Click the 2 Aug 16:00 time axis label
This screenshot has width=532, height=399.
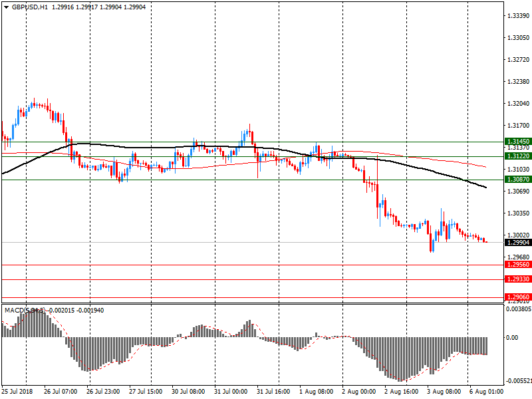[403, 392]
